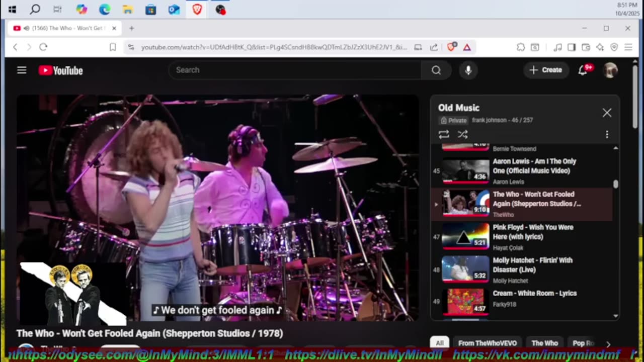
Task: Close the Old Music playlist panel
Action: [x=607, y=113]
